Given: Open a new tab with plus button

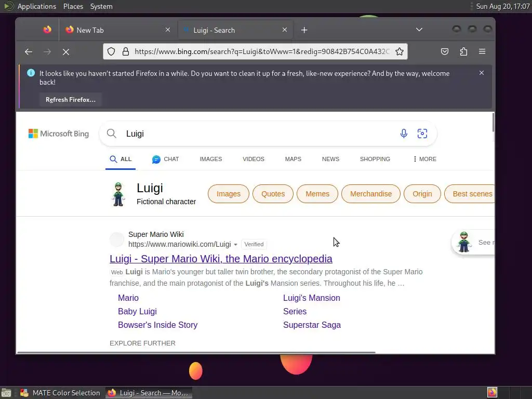Looking at the screenshot, I should click(304, 30).
